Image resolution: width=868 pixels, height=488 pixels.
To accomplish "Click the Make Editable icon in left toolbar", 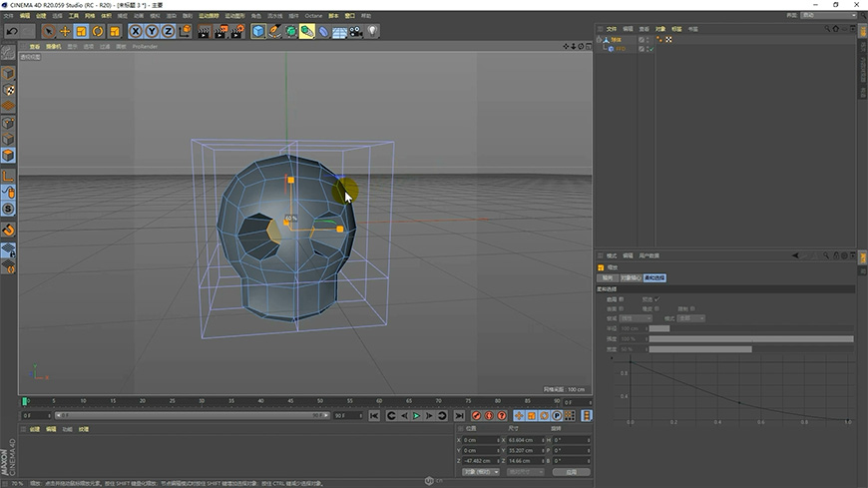I will [8, 53].
